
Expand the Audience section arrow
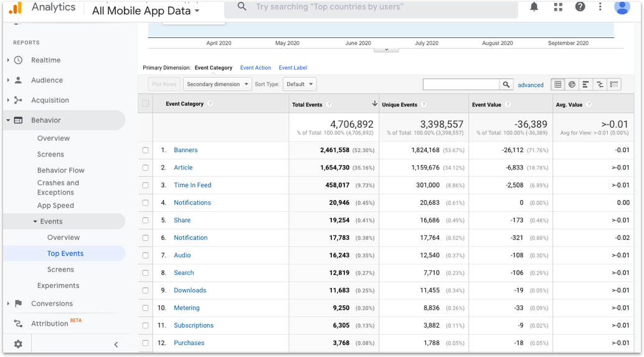coord(8,80)
